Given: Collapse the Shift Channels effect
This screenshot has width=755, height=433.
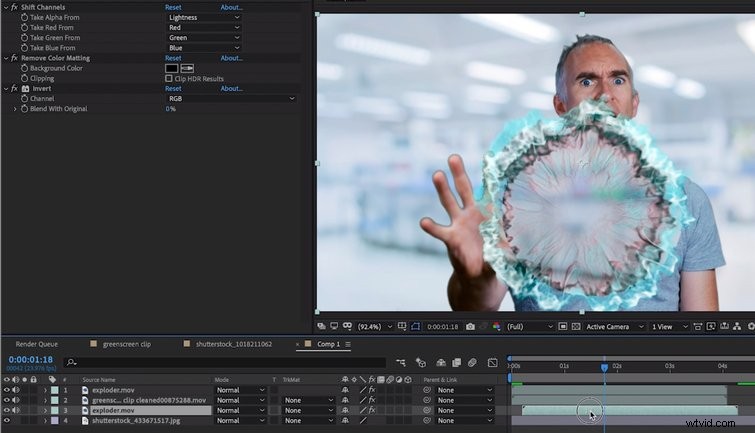Looking at the screenshot, I should coord(6,7).
